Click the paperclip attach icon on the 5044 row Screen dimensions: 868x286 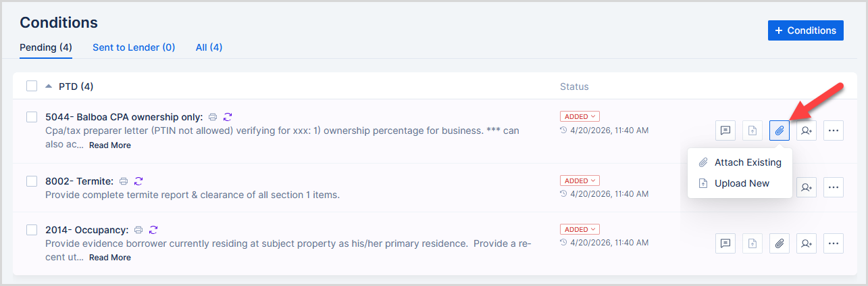(780, 130)
